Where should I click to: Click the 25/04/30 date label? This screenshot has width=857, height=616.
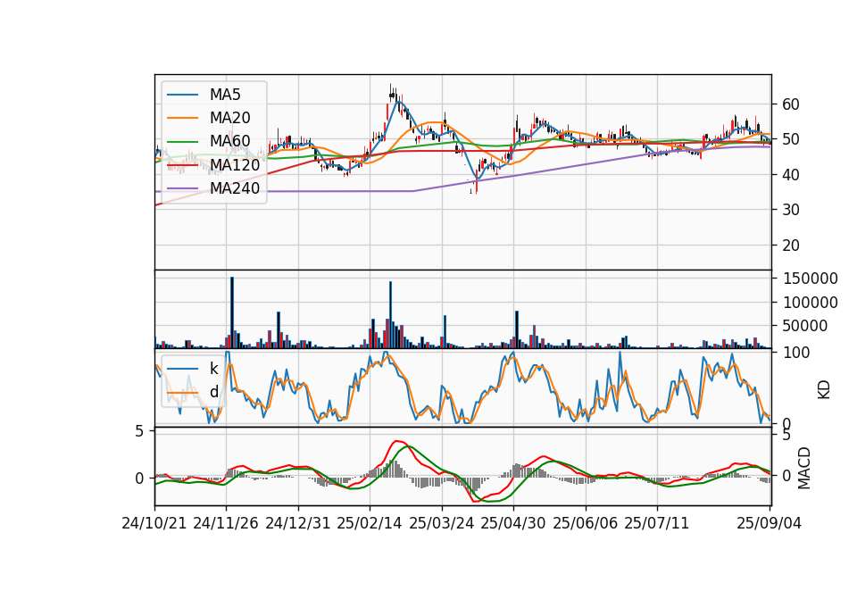pos(513,523)
